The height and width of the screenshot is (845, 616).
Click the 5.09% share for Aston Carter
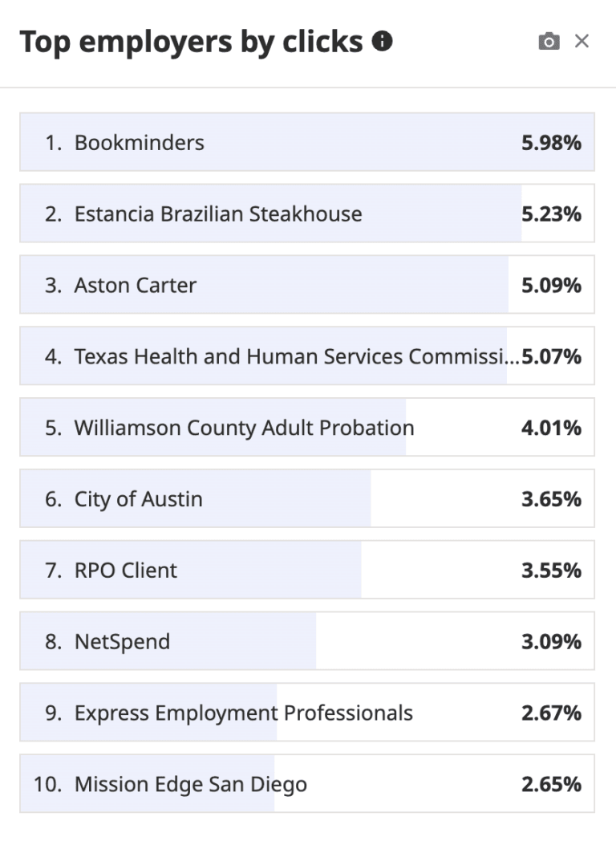click(x=551, y=286)
